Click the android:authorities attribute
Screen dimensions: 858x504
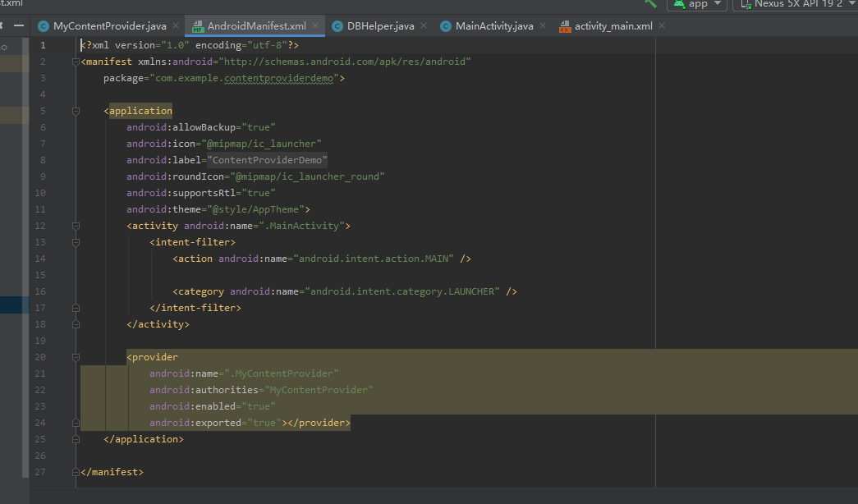(x=204, y=390)
